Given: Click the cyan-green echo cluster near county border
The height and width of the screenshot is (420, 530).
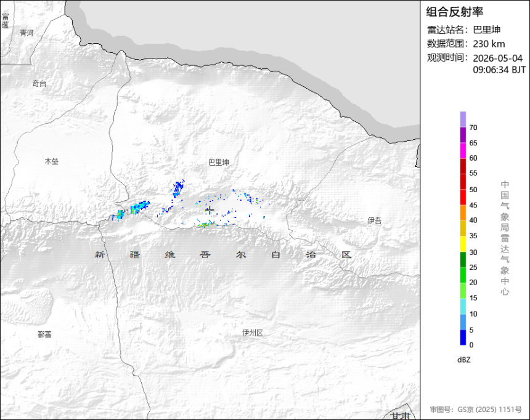Looking at the screenshot, I should point(139,207).
